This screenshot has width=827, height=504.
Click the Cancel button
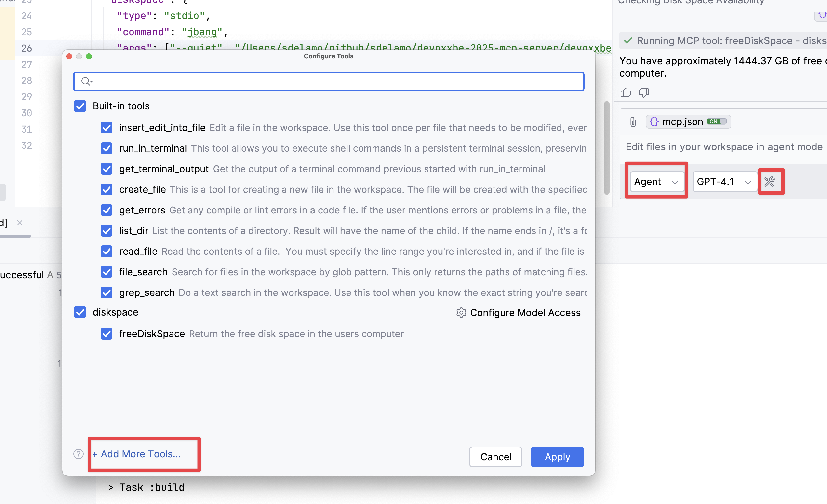click(x=495, y=457)
